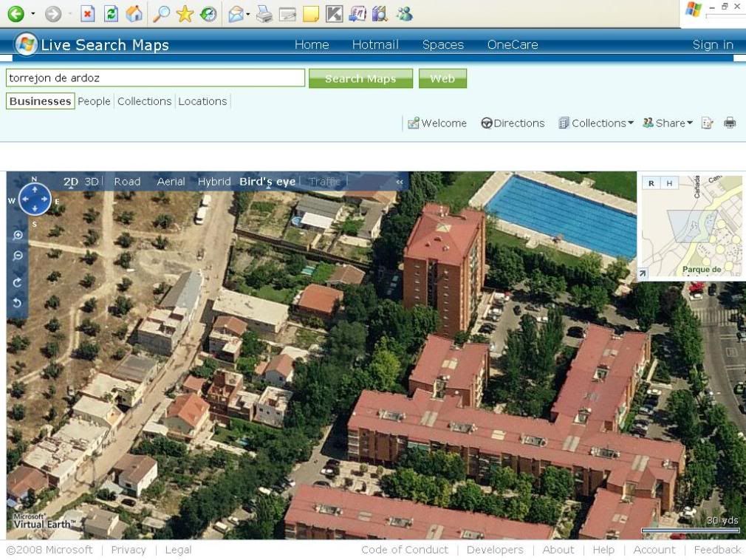Open the Share dropdown menu

[x=668, y=123]
